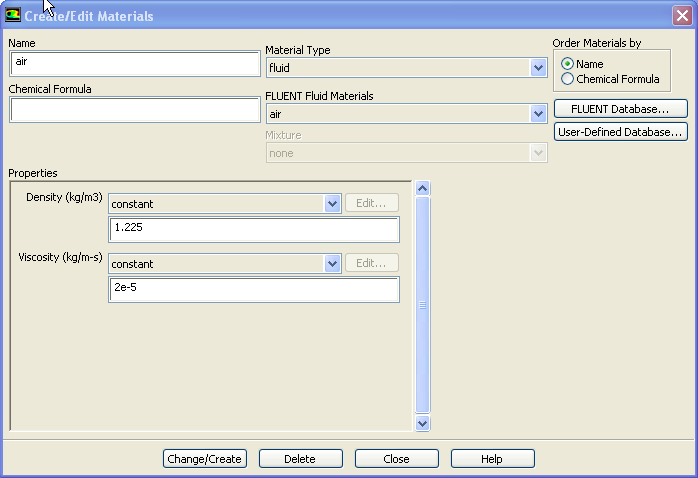
Task: Click the Density value field showing 1.225
Action: click(254, 229)
